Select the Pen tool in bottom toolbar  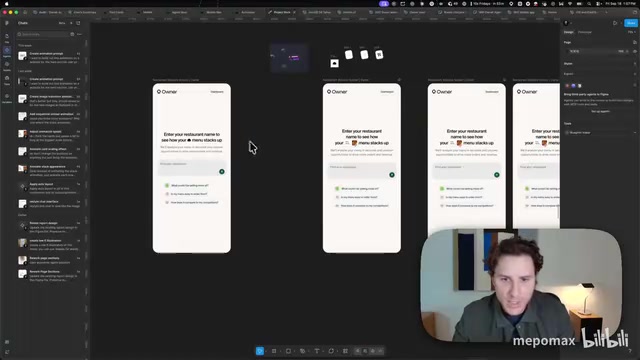[302, 351]
